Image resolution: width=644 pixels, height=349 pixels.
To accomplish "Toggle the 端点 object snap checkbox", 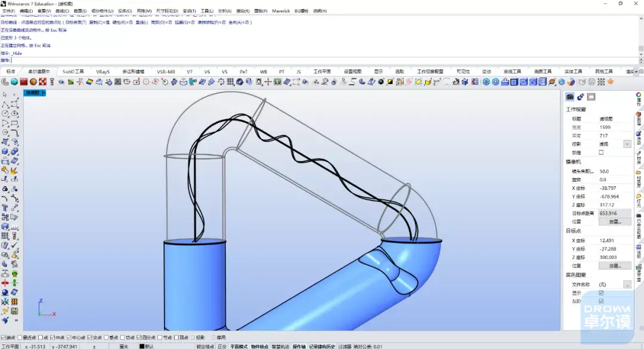I will (x=4, y=338).
